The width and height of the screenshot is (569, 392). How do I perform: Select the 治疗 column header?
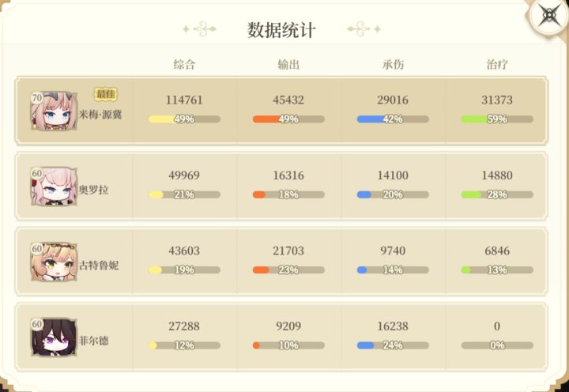tap(497, 65)
